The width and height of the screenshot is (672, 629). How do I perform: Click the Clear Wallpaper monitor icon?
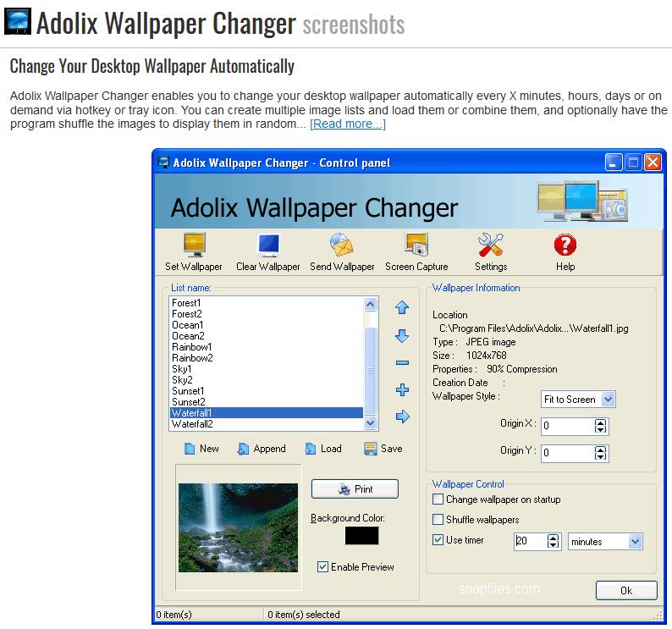point(268,244)
